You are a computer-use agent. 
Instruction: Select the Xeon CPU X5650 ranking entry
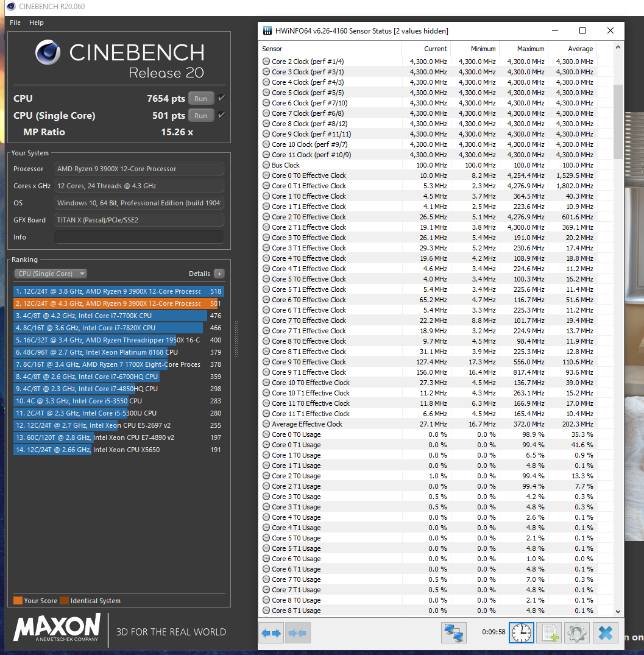[119, 450]
